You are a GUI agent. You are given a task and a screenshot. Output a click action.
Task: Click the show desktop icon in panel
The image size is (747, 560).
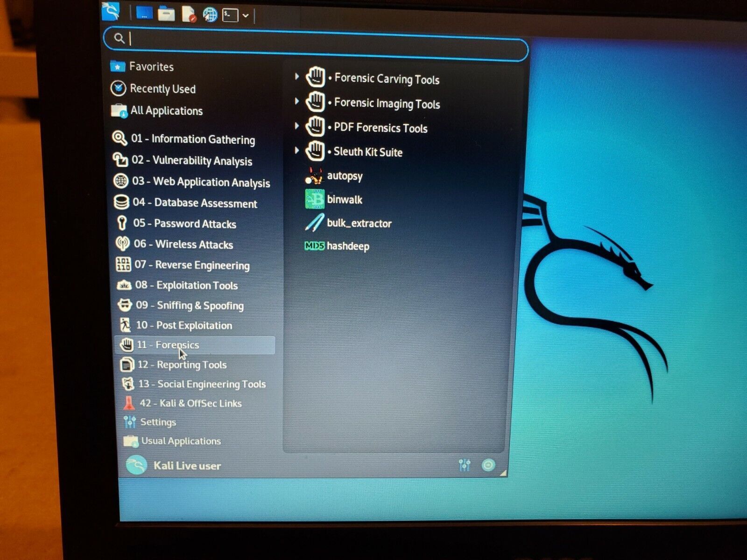point(144,13)
